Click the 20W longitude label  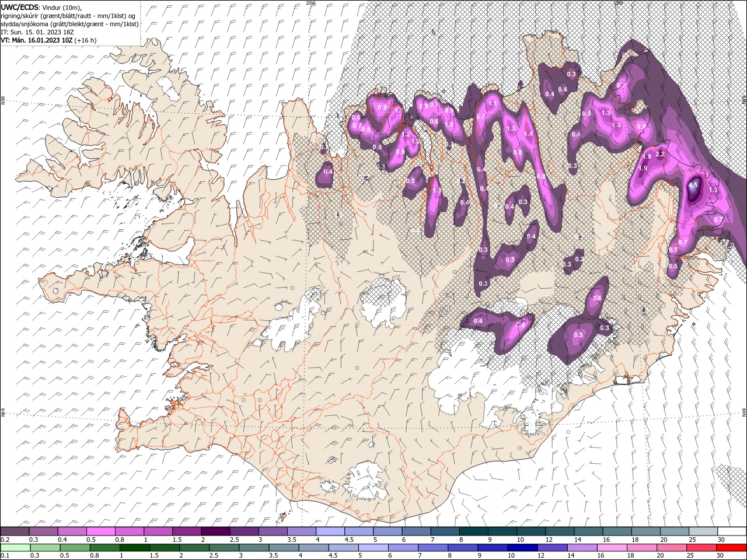coord(310,3)
